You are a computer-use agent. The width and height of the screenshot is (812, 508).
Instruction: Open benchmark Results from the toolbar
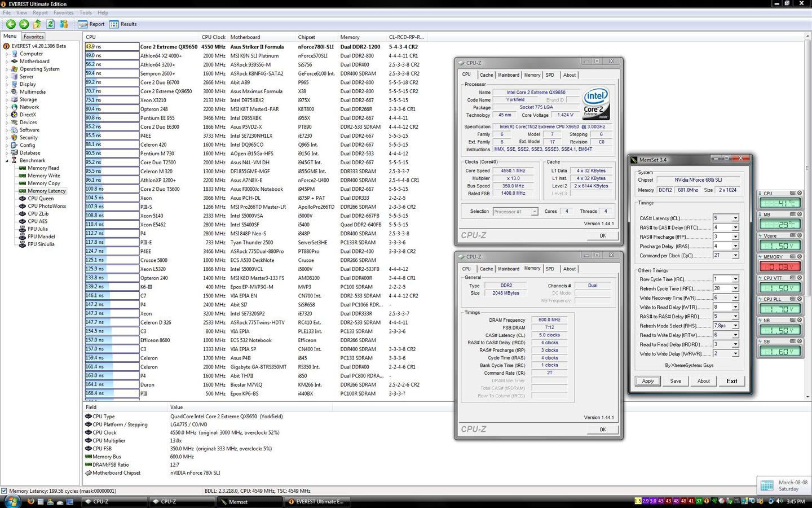coord(123,24)
